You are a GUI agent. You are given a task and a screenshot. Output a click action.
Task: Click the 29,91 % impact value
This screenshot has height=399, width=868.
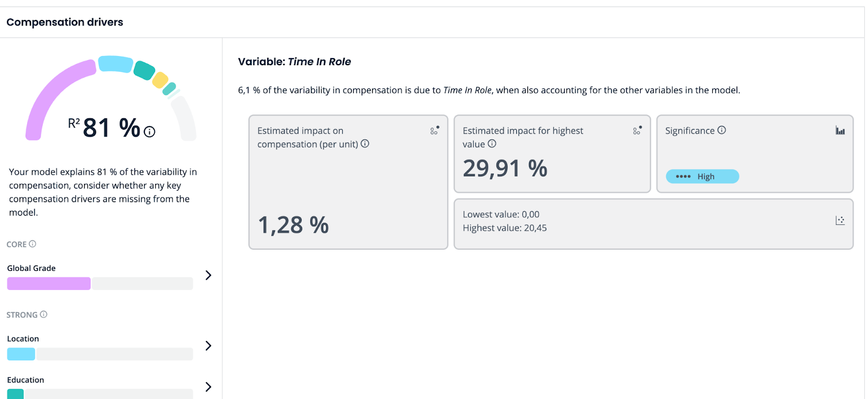[505, 168]
